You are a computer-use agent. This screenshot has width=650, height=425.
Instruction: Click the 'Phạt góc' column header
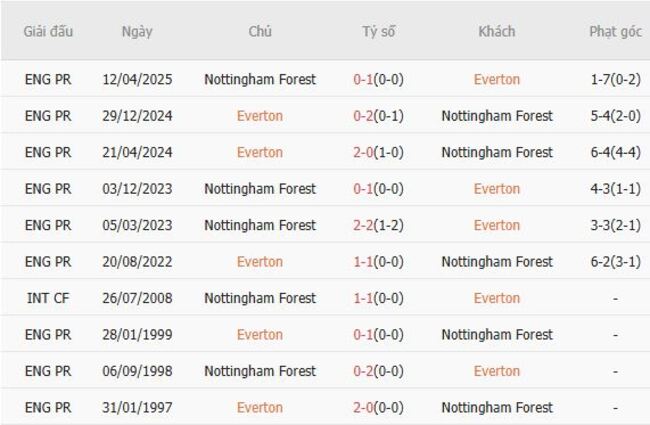615,31
